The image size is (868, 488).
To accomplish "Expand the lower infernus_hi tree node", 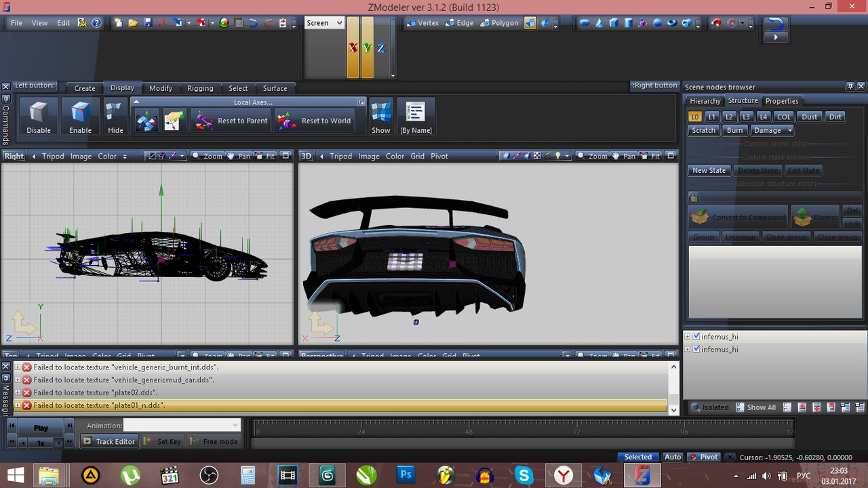I will click(x=687, y=349).
